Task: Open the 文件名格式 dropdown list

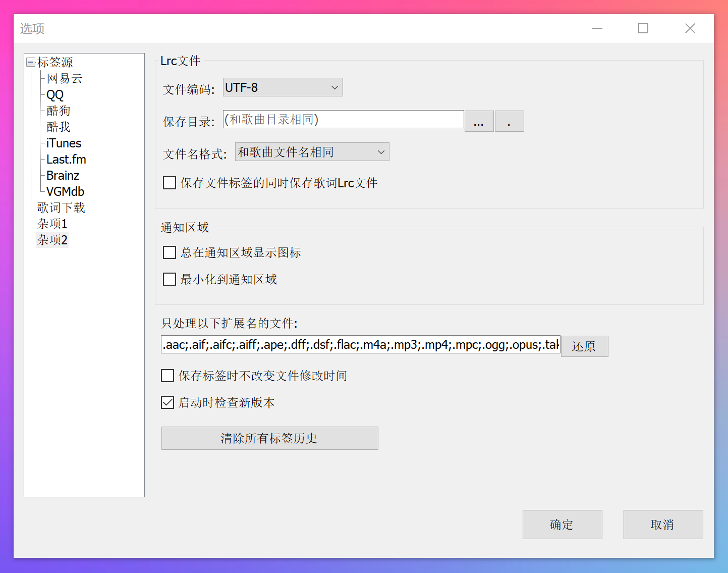Action: click(312, 152)
